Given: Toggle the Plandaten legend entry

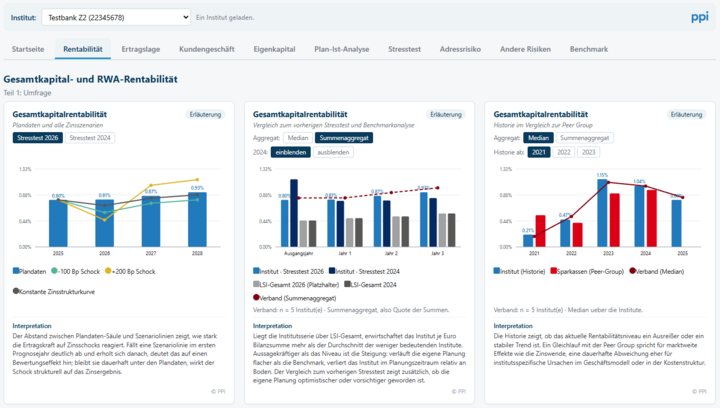Looking at the screenshot, I should 29,271.
